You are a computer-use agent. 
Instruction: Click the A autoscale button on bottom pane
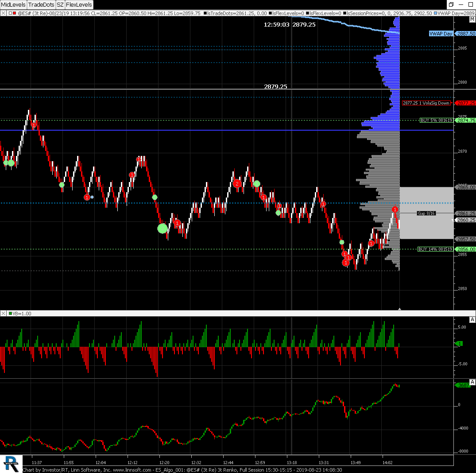(x=472, y=382)
